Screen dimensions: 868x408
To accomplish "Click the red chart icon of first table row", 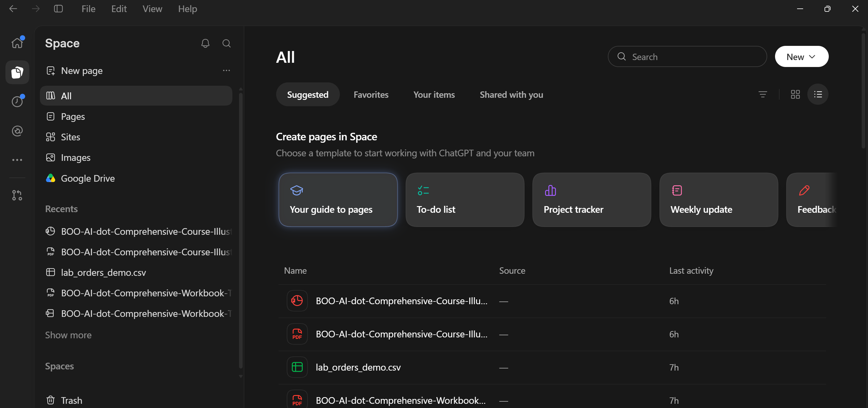I will coord(297,301).
